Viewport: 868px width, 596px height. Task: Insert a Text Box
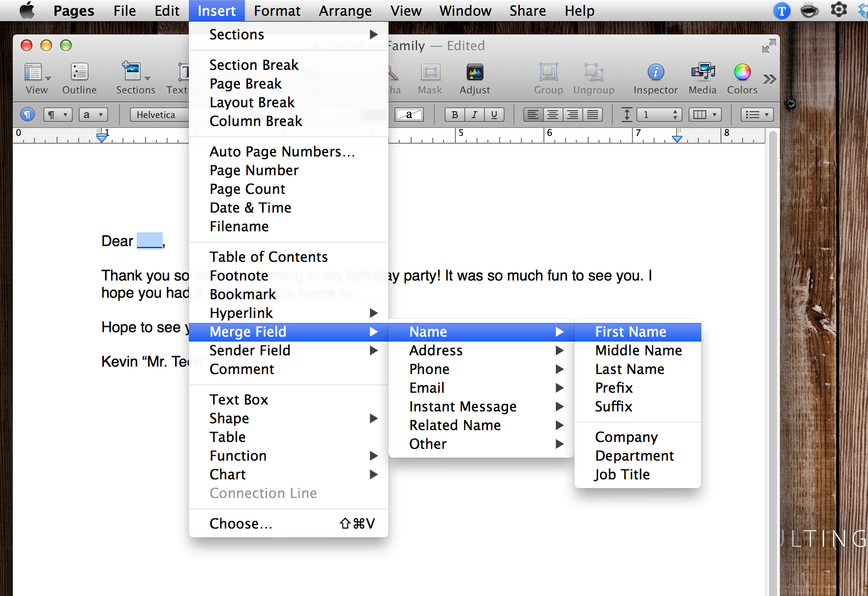[289, 400]
